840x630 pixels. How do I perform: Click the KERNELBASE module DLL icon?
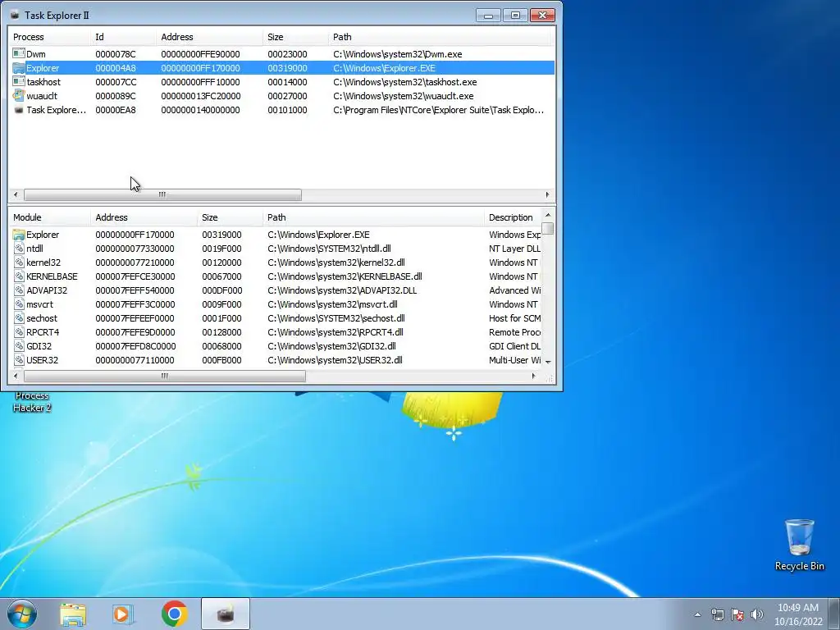point(19,276)
